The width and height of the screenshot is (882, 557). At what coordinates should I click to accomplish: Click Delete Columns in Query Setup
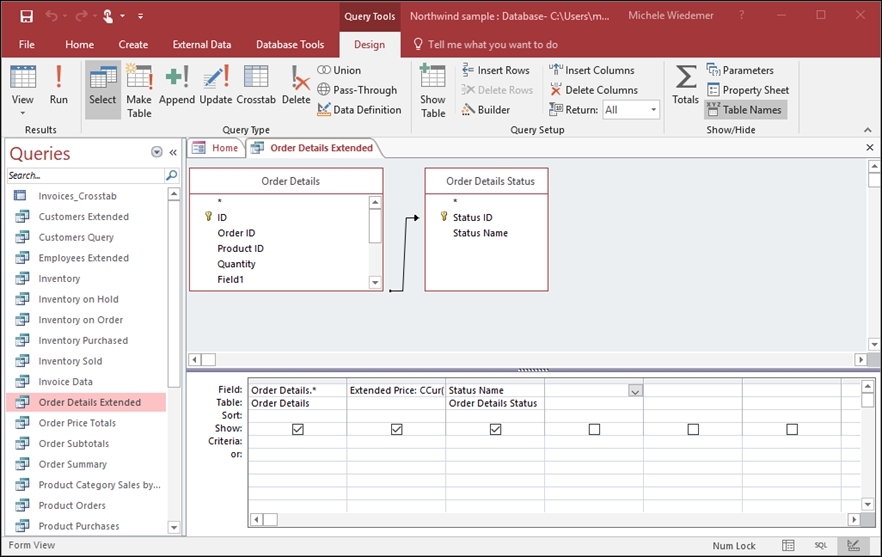[x=593, y=90]
